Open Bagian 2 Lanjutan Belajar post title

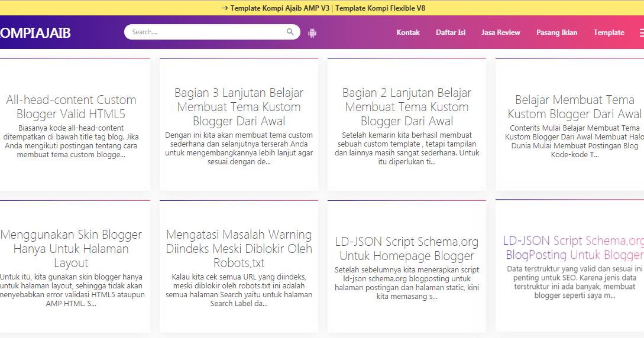[407, 106]
